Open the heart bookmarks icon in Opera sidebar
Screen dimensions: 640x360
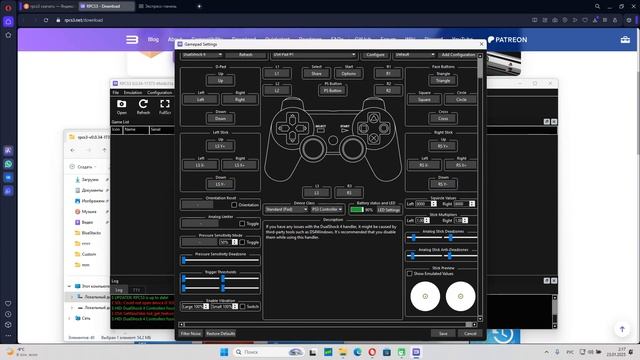[8, 304]
